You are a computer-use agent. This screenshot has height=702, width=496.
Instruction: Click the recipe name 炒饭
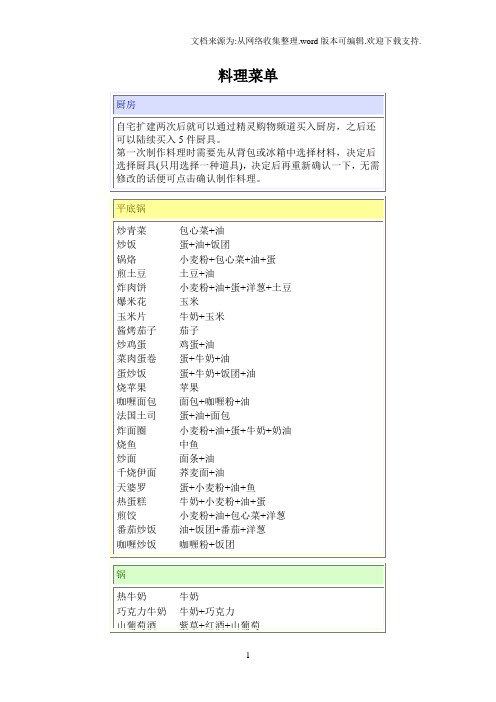tap(127, 245)
